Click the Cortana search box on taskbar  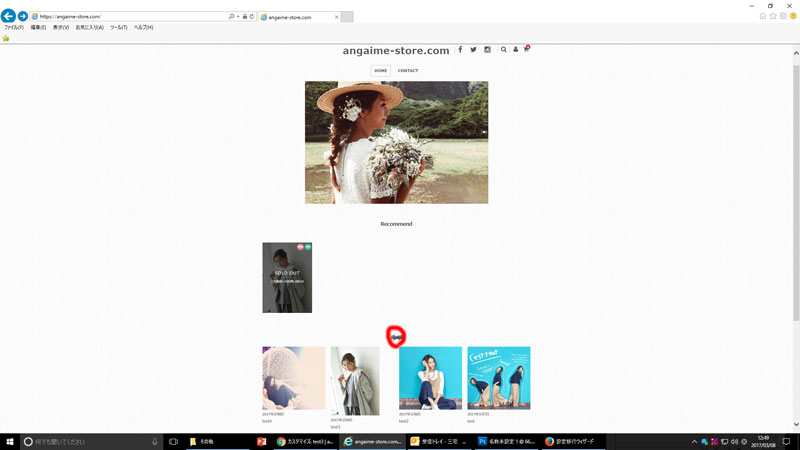[x=92, y=441]
